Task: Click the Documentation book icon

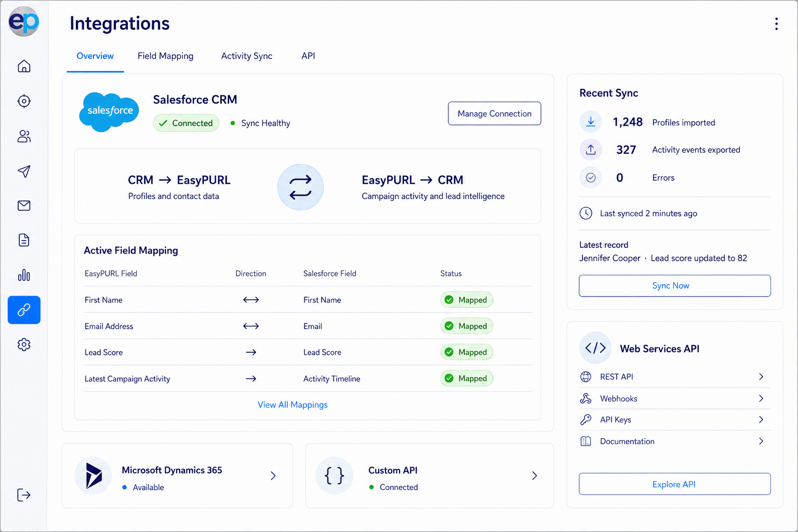Action: click(586, 441)
